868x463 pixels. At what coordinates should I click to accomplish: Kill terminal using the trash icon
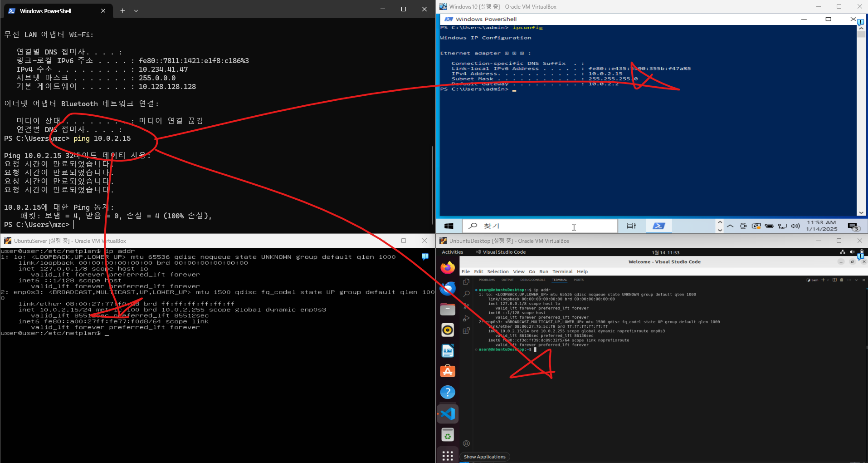pos(842,280)
